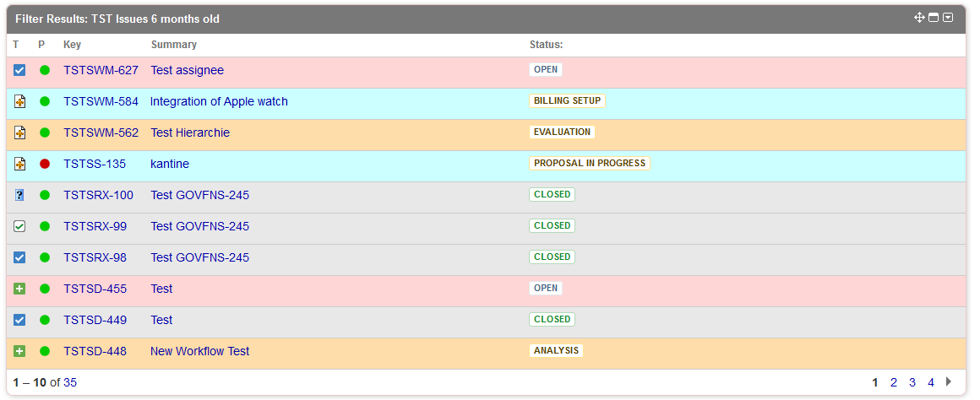Image resolution: width=980 pixels, height=400 pixels.
Task: Open 'Test' summary of TSTSD-455
Action: pyautogui.click(x=161, y=289)
